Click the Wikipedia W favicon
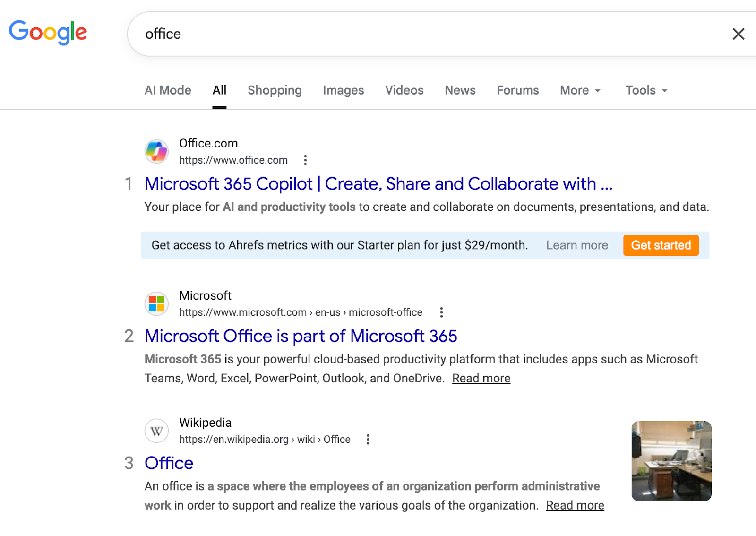 (x=156, y=431)
